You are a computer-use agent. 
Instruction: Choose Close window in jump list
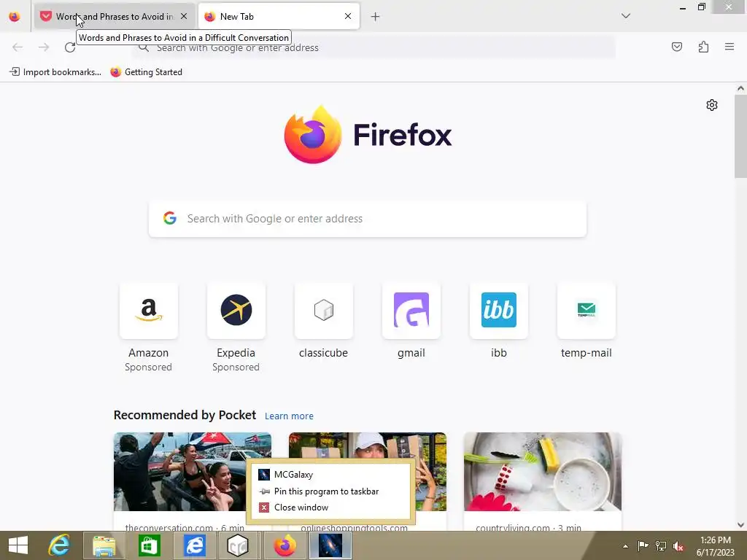click(x=330, y=507)
